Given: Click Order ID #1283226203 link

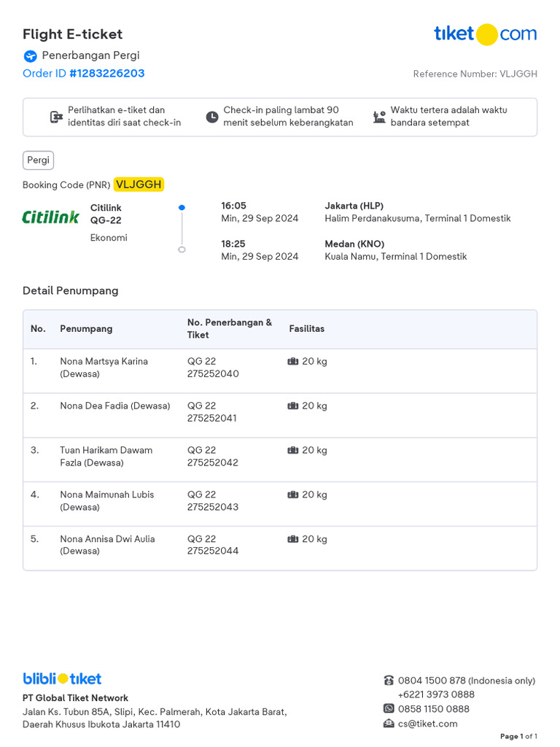Looking at the screenshot, I should pos(84,73).
